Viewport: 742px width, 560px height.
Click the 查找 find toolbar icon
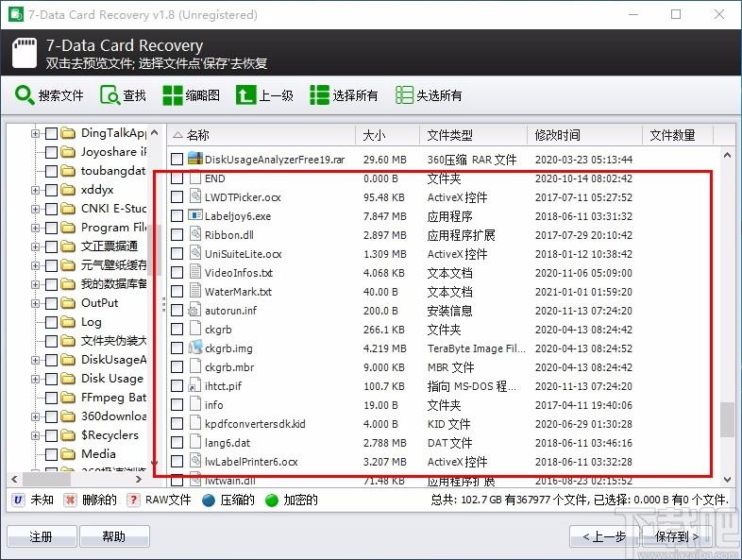tap(110, 95)
